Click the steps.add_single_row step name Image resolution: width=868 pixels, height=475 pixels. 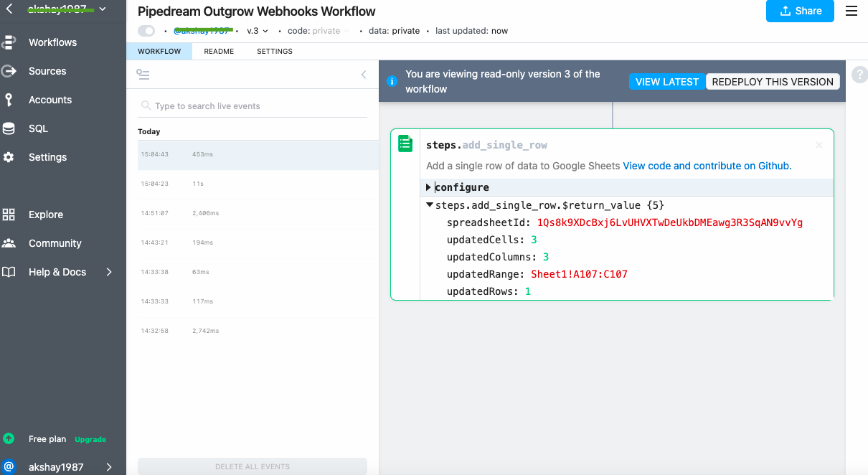pos(487,145)
